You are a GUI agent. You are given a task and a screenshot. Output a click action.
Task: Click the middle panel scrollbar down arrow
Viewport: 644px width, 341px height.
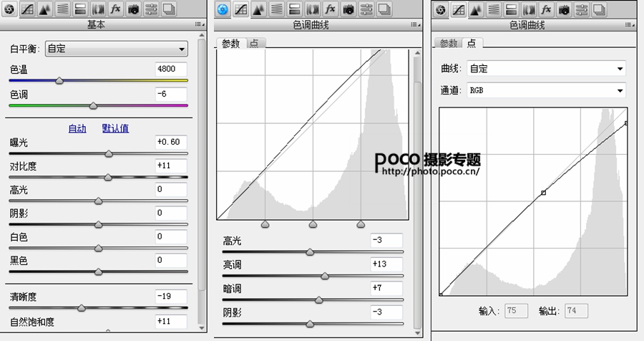(418, 333)
